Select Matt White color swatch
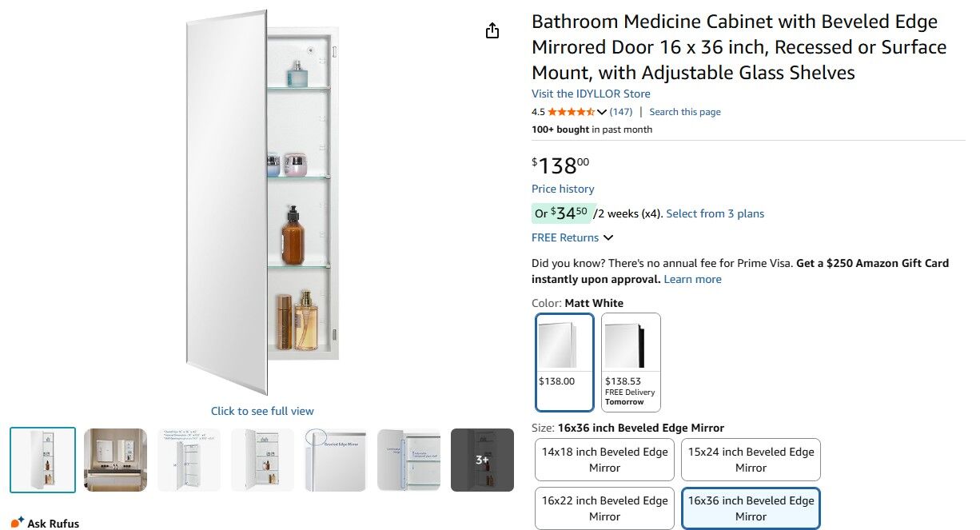This screenshot has height=530, width=980. tap(564, 361)
